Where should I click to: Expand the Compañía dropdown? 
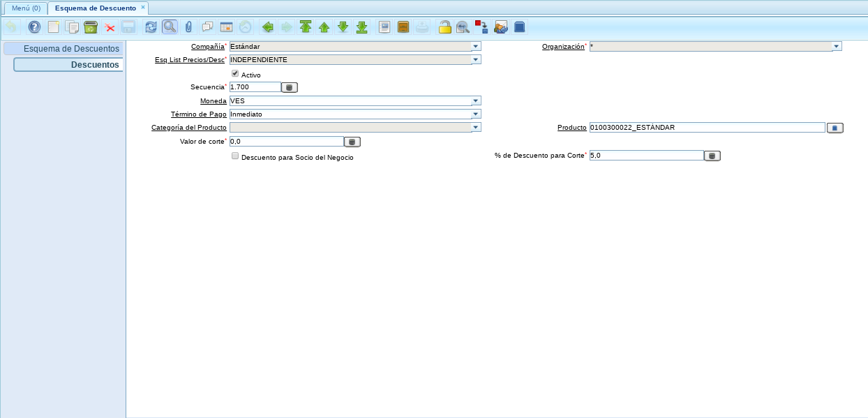(476, 46)
